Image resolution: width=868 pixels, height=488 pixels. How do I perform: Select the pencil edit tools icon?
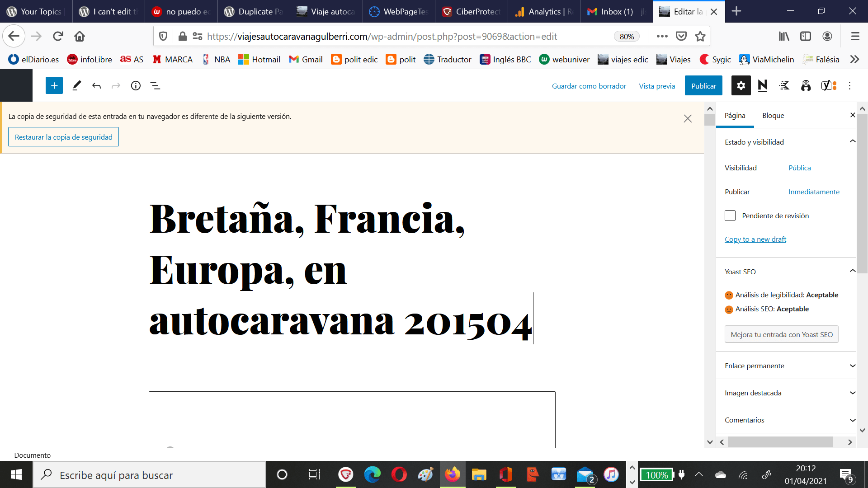(77, 85)
